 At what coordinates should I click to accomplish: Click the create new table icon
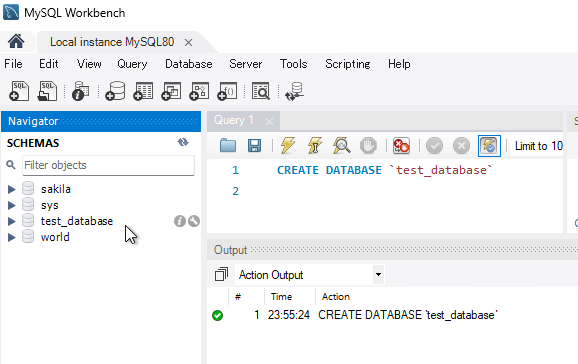tap(143, 91)
